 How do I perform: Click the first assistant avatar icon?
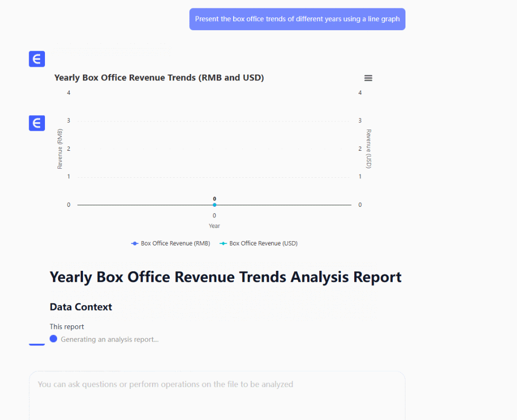point(37,59)
